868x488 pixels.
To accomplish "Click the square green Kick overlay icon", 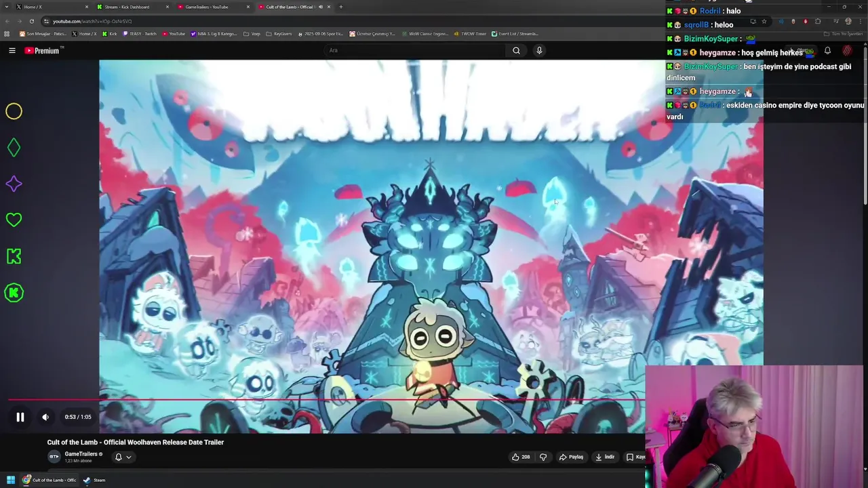I will click(x=14, y=256).
